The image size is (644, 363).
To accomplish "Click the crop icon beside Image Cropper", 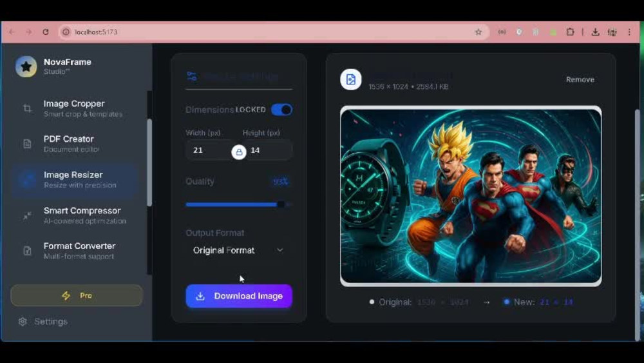I will coord(27,108).
